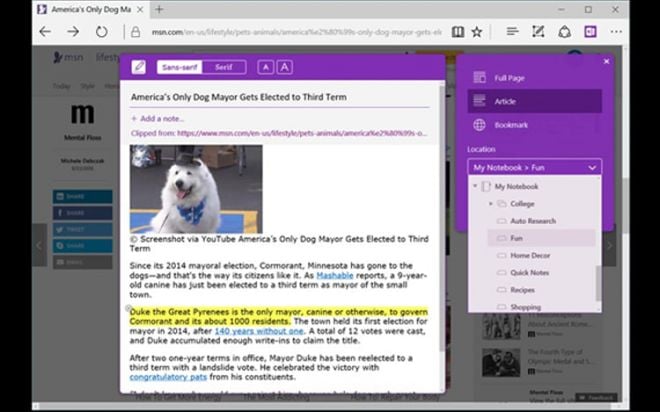Screen dimensions: 660x412
Task: Open the Clipped from msn.com URL link
Action: point(302,133)
